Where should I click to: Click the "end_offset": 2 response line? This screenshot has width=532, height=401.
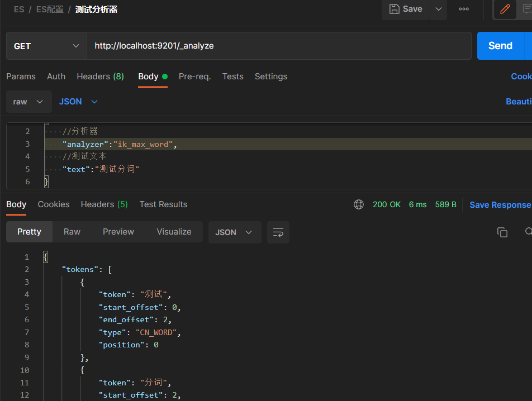135,320
